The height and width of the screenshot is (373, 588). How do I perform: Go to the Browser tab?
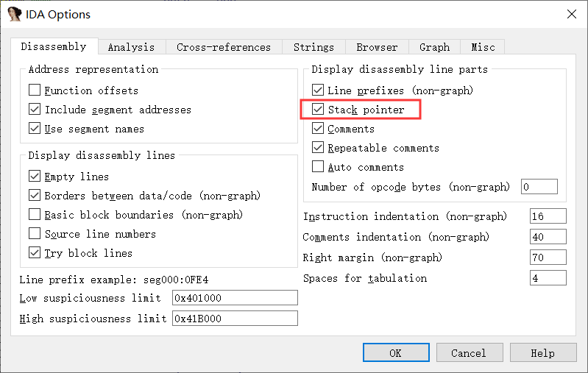[377, 47]
